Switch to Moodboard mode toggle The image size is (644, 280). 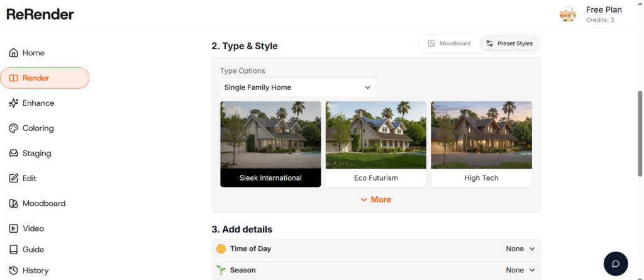click(x=449, y=43)
